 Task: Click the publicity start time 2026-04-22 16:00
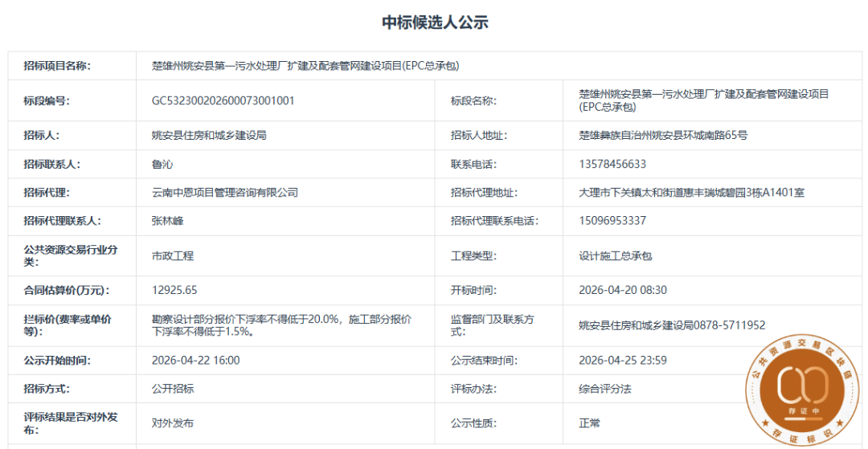196,361
